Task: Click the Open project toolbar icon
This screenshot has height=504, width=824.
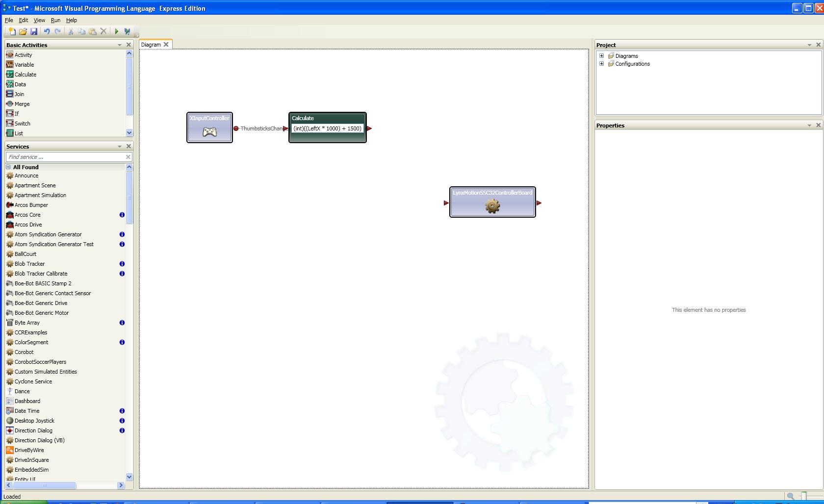Action: click(23, 31)
